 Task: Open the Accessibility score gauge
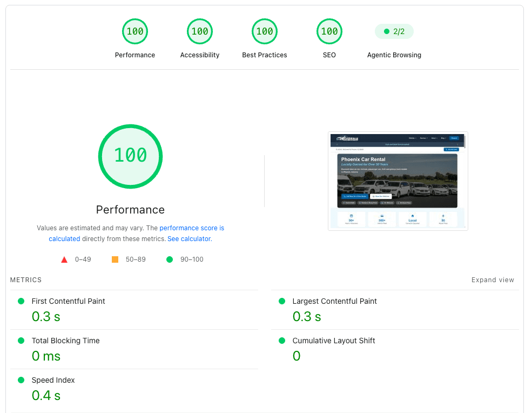tap(200, 31)
